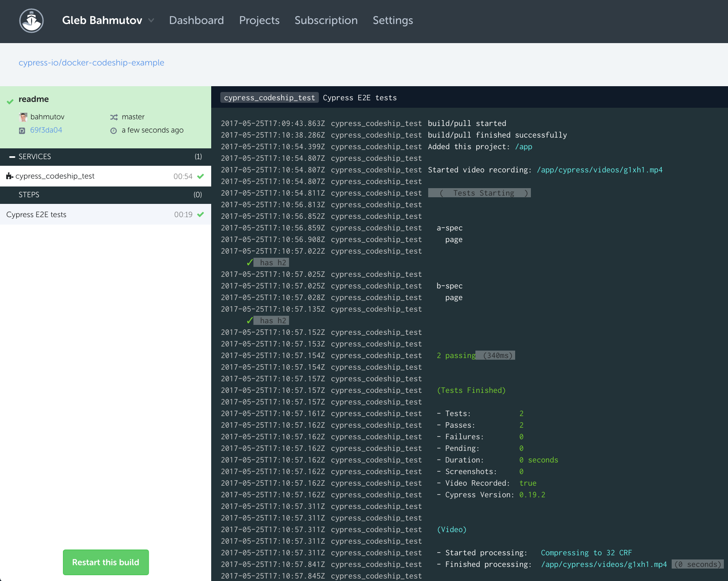Viewport: 728px width, 581px height.
Task: Open Settings in top navigation
Action: coord(393,20)
